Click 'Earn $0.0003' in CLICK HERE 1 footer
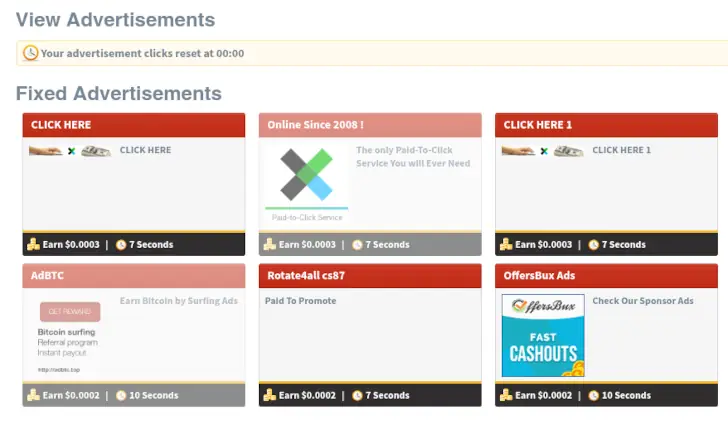728x425 pixels. click(544, 245)
